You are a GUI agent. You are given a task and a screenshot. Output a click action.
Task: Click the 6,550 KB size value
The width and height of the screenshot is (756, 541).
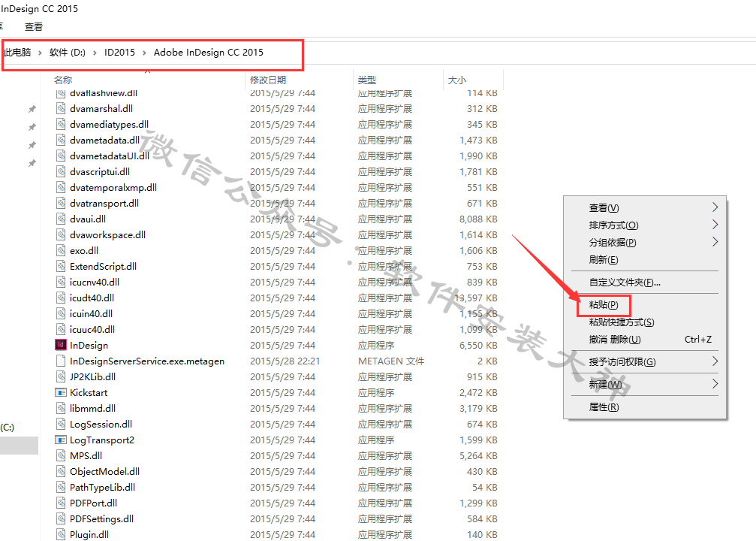tap(478, 345)
